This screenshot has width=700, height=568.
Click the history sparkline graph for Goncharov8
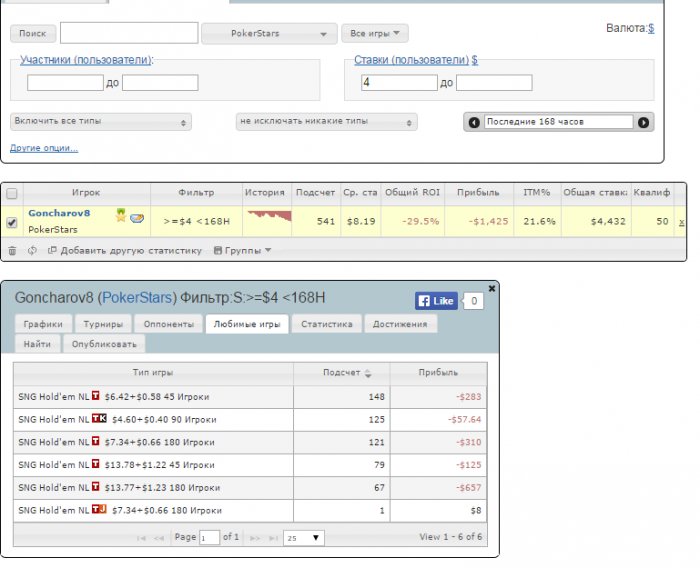pos(268,216)
